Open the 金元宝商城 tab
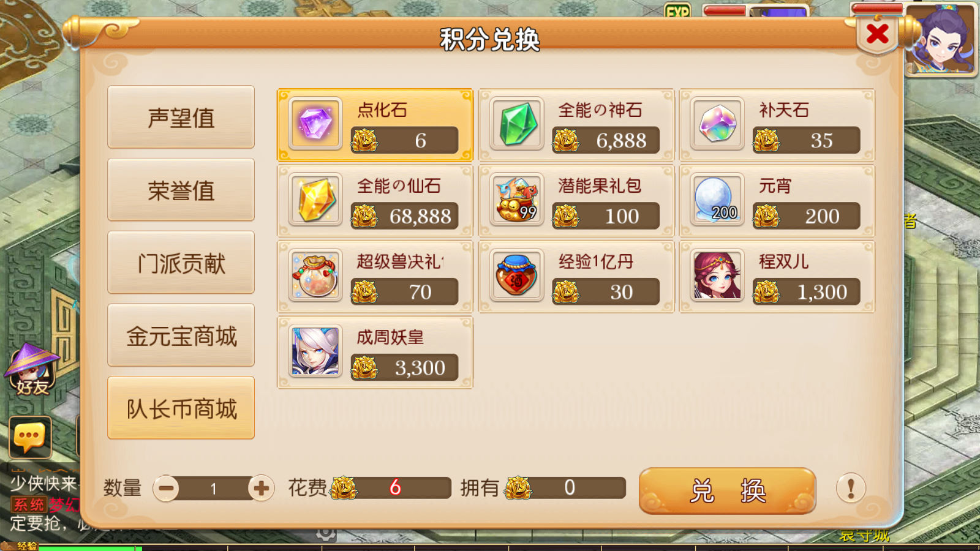This screenshot has width=980, height=551. click(x=181, y=335)
